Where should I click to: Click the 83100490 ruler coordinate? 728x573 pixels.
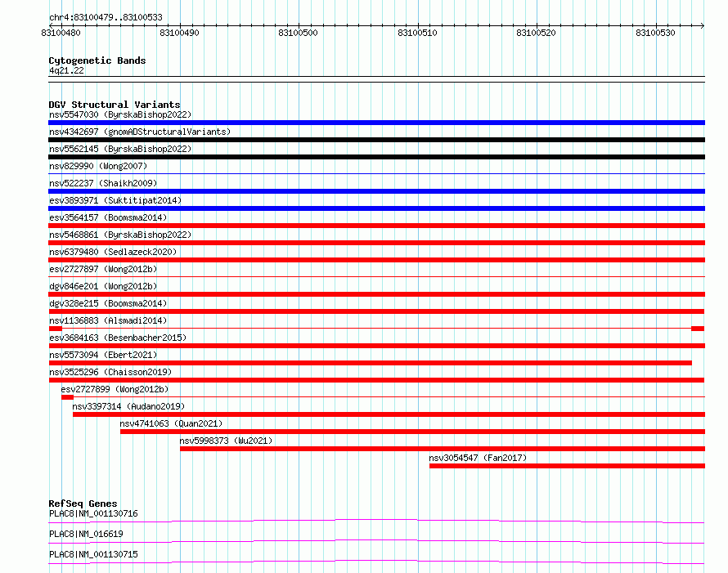179,33
